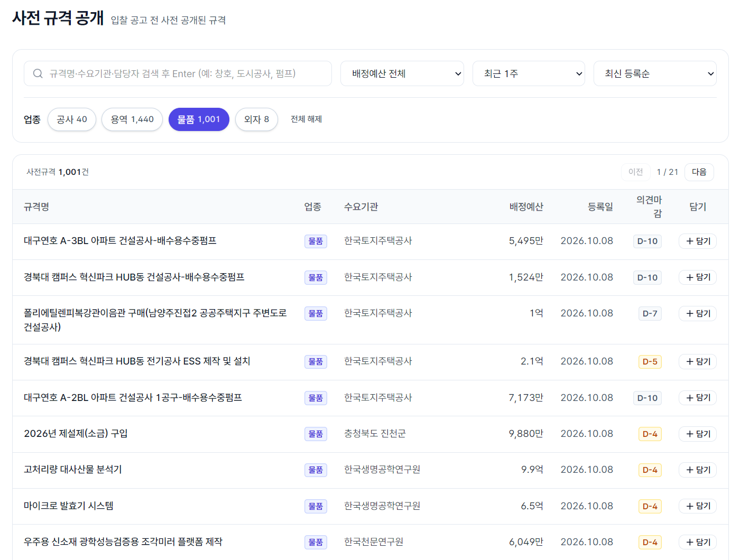740x560 pixels.
Task: Click the D-5 deadline badge
Action: click(650, 362)
